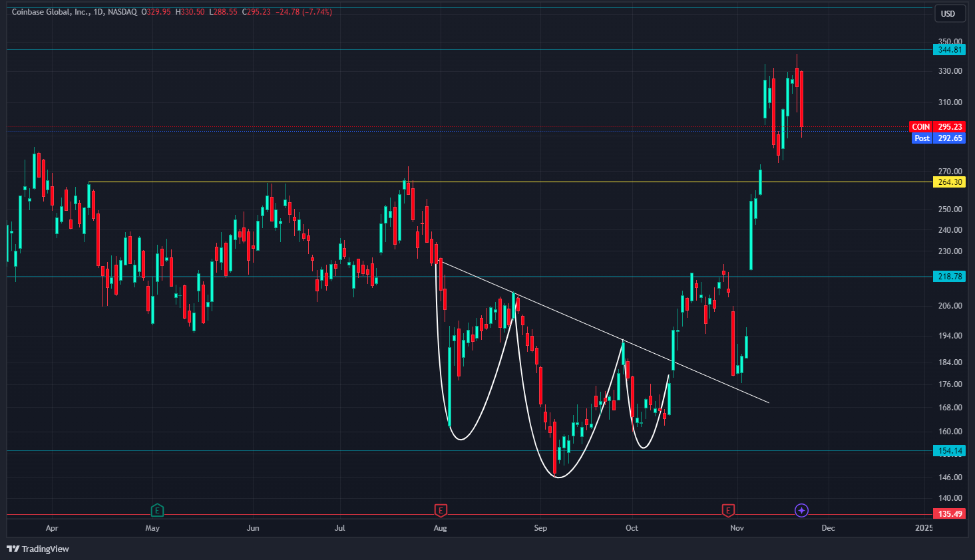Click the Post 292.65 post-market price tag
The image size is (975, 560).
pyautogui.click(x=938, y=138)
